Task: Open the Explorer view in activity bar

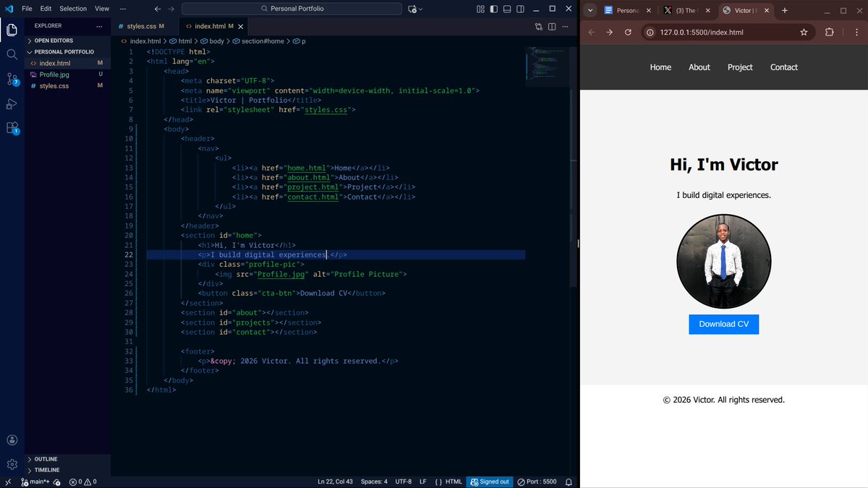Action: [12, 30]
